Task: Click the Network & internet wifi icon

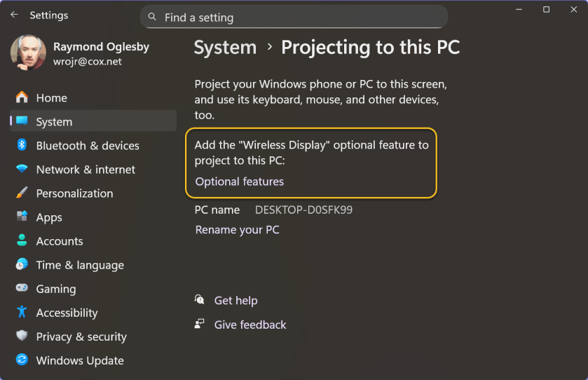Action: [x=22, y=169]
